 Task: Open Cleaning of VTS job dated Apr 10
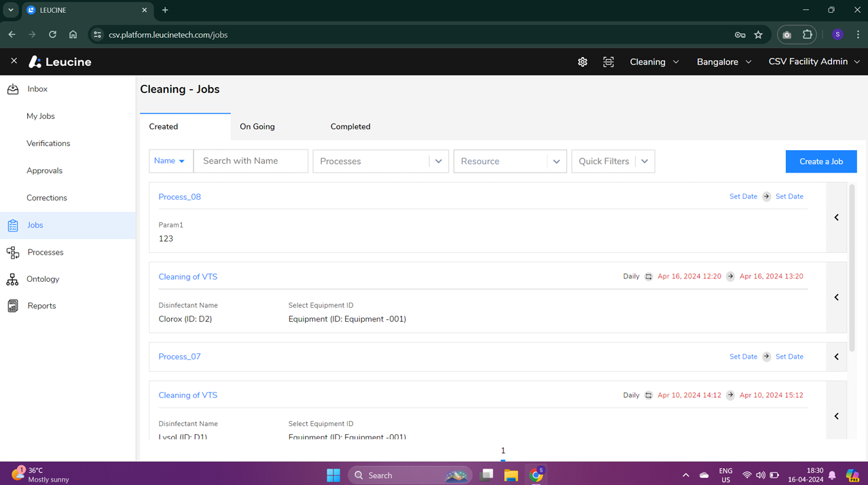[188, 395]
